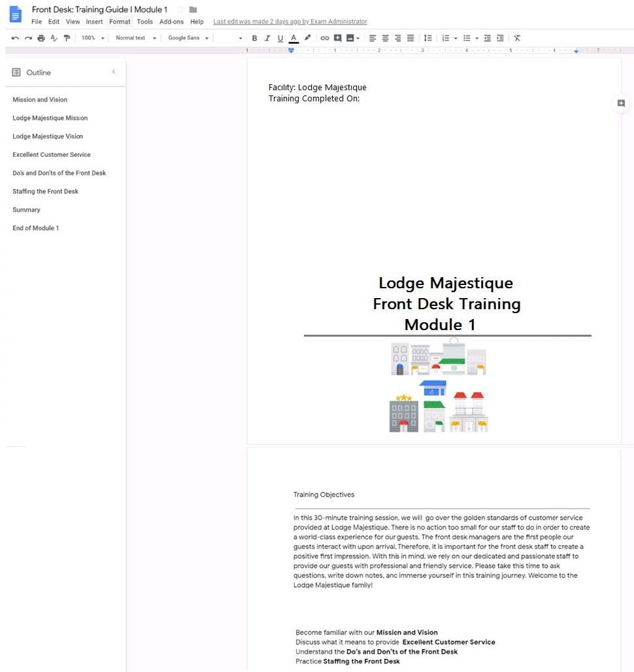Open the Normal text style dropdown
The image size is (634, 672).
(x=136, y=38)
